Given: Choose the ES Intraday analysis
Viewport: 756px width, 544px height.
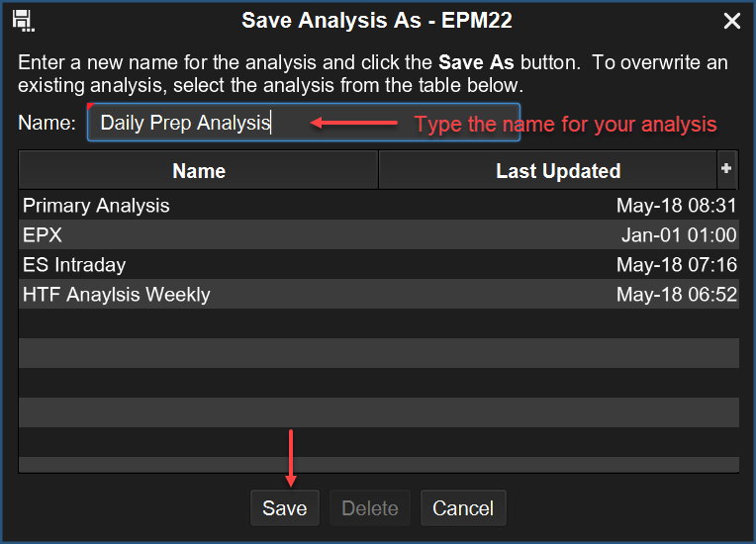Looking at the screenshot, I should click(x=74, y=265).
